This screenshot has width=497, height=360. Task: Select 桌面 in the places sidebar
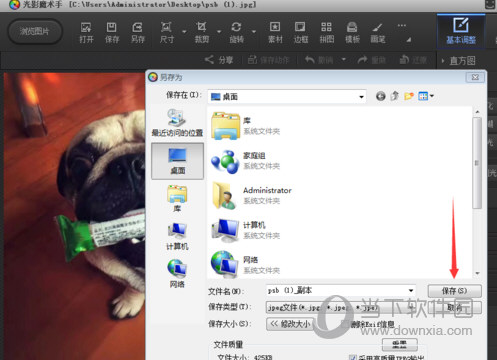[x=177, y=161]
